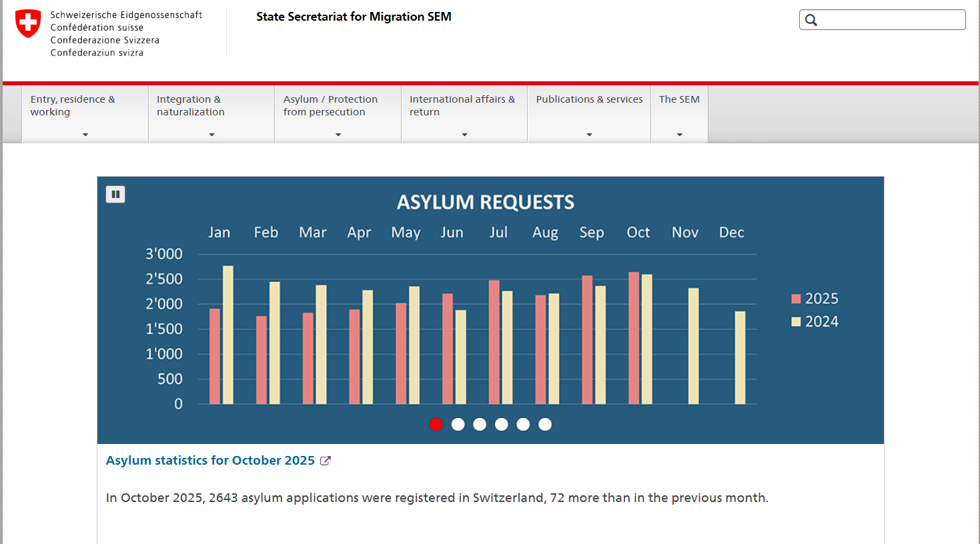Open The SEM menu item

click(x=679, y=99)
